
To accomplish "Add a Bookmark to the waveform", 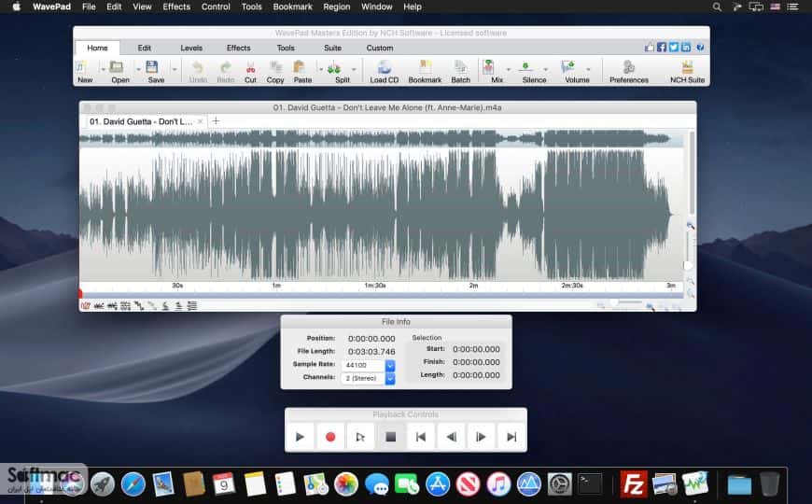I will coord(425,72).
